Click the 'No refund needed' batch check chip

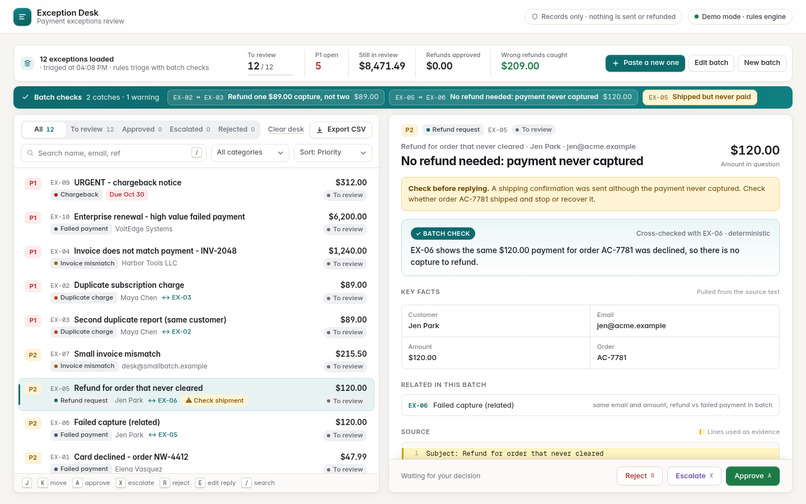pos(514,97)
